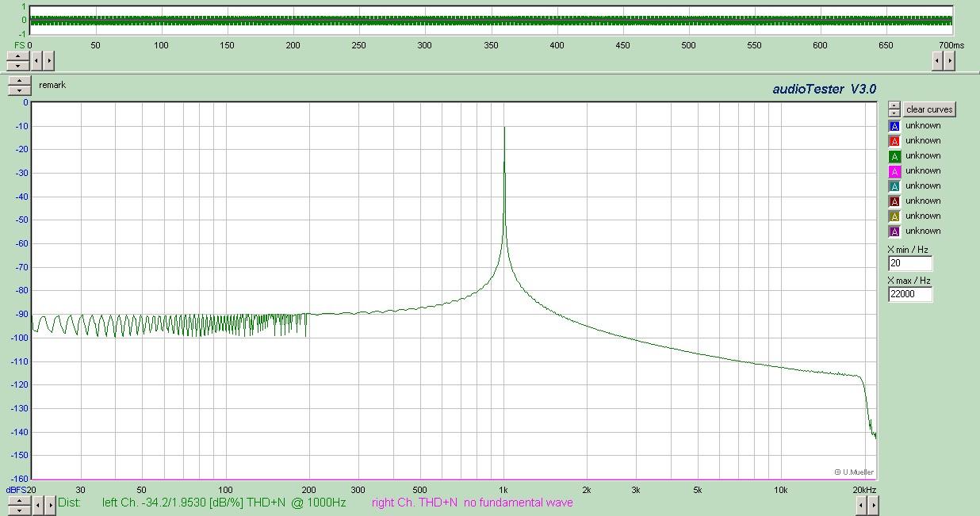Screen dimensions: 980x516
Task: Click the down arrow below the FS label
Action: coord(18,64)
